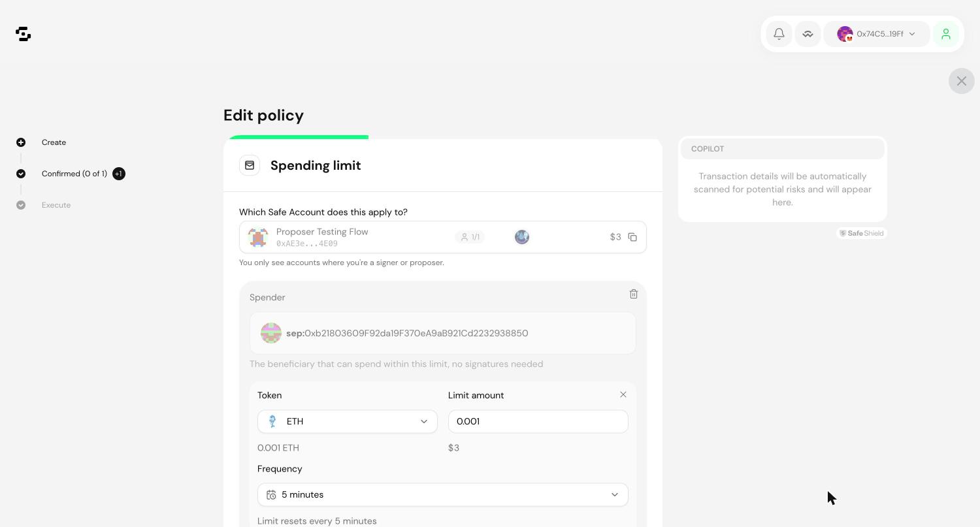The height and width of the screenshot is (527, 980).
Task: Click the network icon in account row
Action: 521,237
